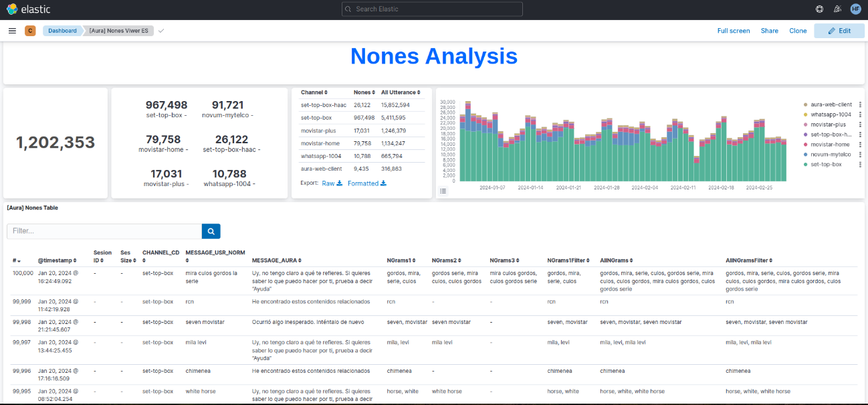
Task: Open options for whatsapp-1004 legend item
Action: [x=860, y=114]
